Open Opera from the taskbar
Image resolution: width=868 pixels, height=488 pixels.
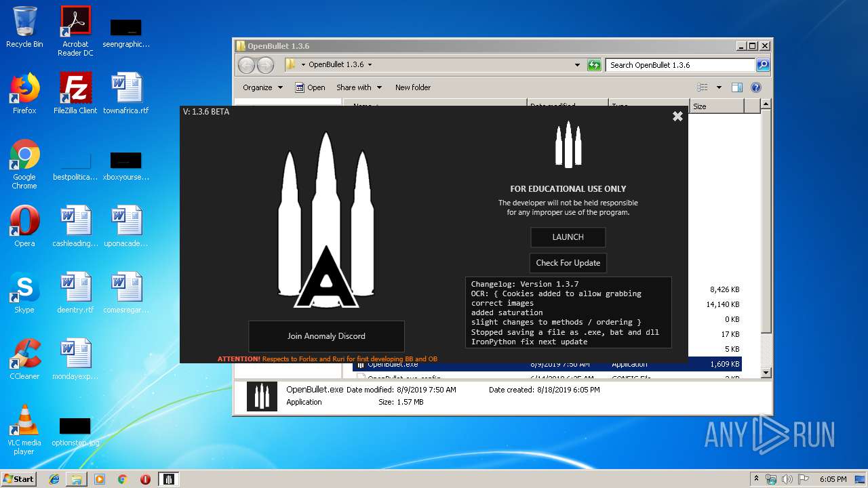pyautogui.click(x=145, y=479)
